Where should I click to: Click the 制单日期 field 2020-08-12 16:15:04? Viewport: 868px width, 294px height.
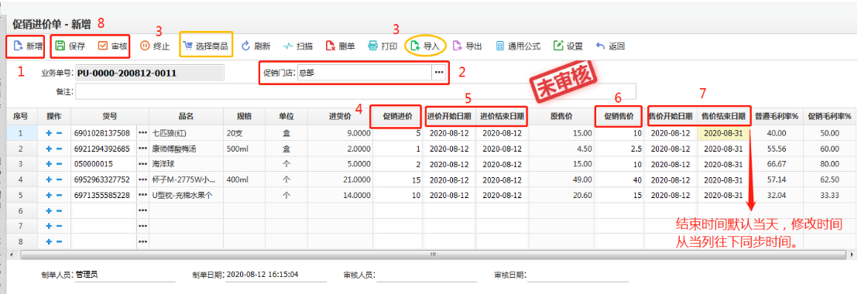(276, 274)
